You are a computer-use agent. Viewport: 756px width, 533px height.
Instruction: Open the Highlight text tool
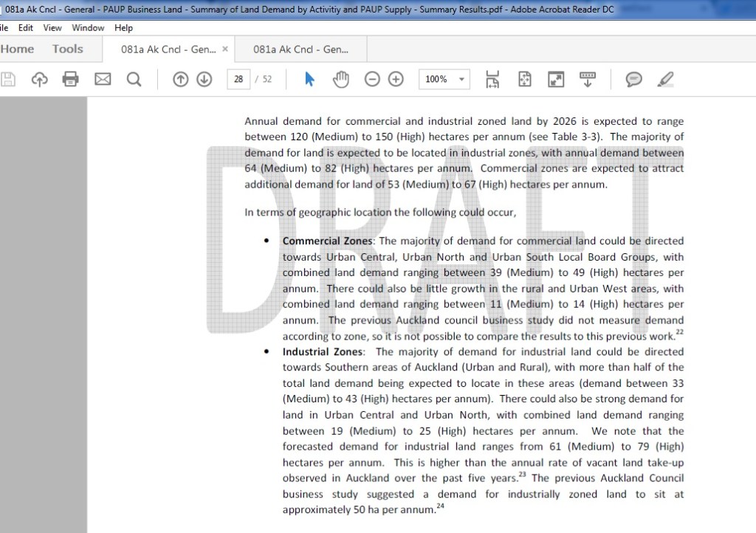coord(664,79)
